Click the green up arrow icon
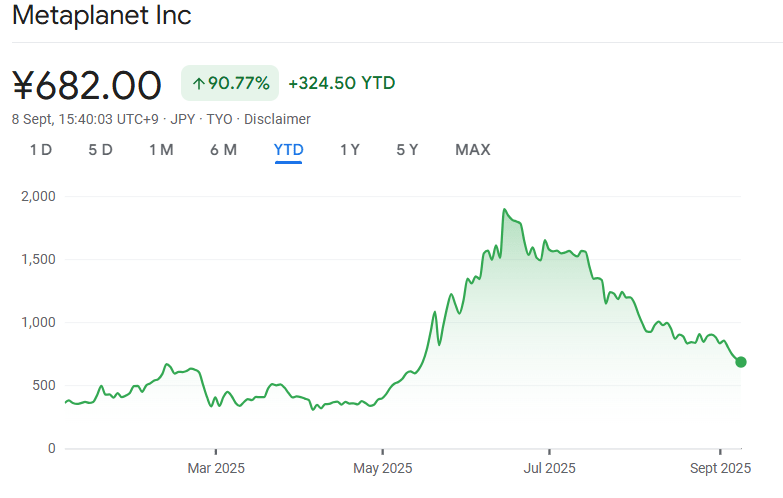Viewport: 783px width, 498px height. [198, 84]
